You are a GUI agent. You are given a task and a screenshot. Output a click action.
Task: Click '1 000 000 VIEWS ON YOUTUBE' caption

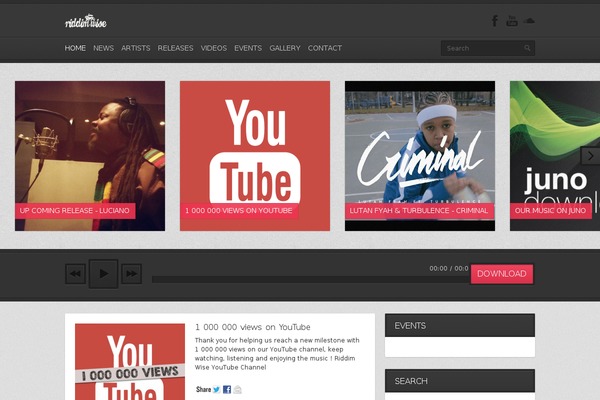(x=239, y=211)
